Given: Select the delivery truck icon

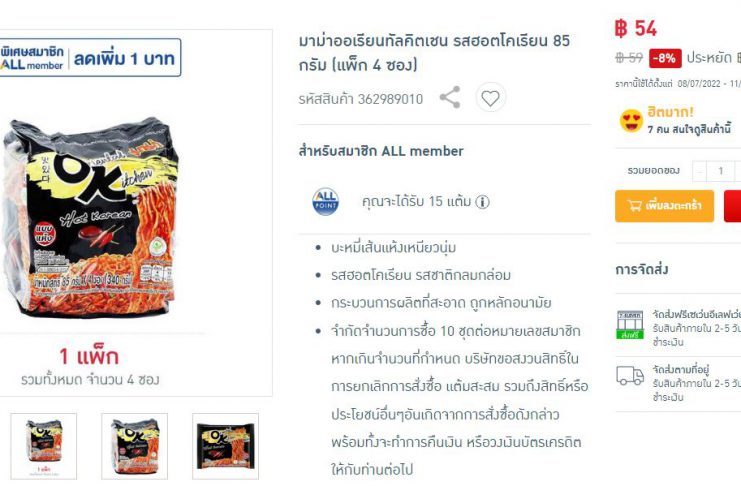Looking at the screenshot, I should (x=630, y=376).
